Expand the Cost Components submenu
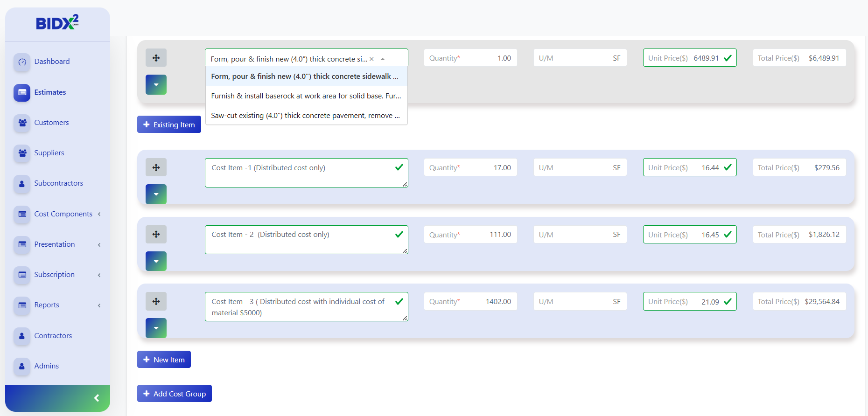Screen dimensions: 868x416 (99, 214)
